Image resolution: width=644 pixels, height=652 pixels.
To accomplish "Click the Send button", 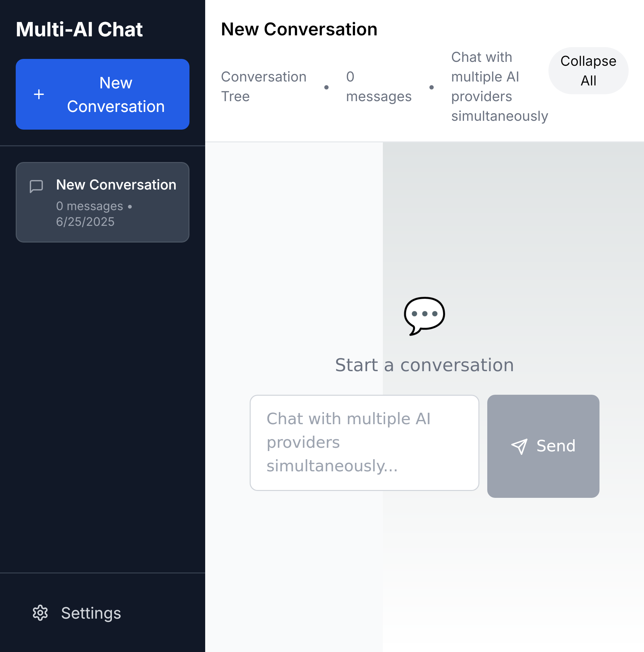I will 543,446.
